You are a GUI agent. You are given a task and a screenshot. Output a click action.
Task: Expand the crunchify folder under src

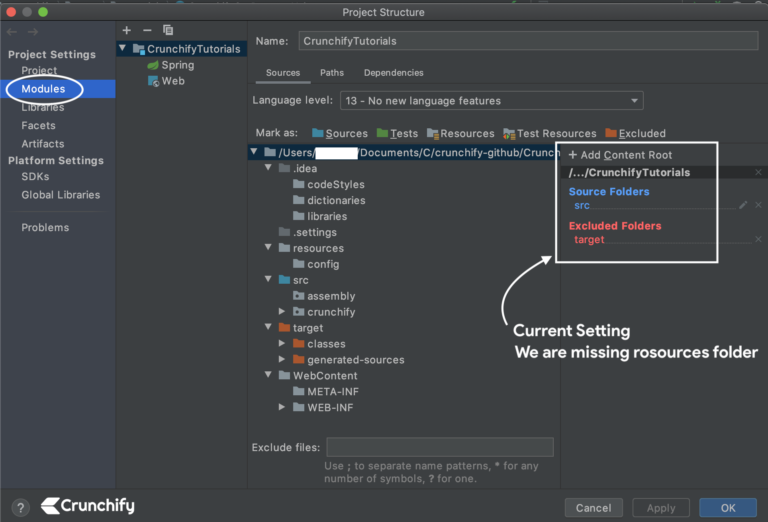283,312
